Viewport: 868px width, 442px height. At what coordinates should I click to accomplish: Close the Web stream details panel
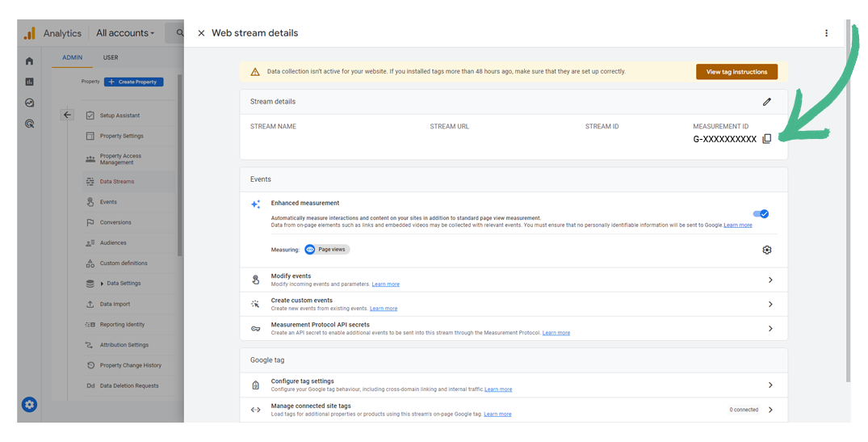click(x=201, y=33)
